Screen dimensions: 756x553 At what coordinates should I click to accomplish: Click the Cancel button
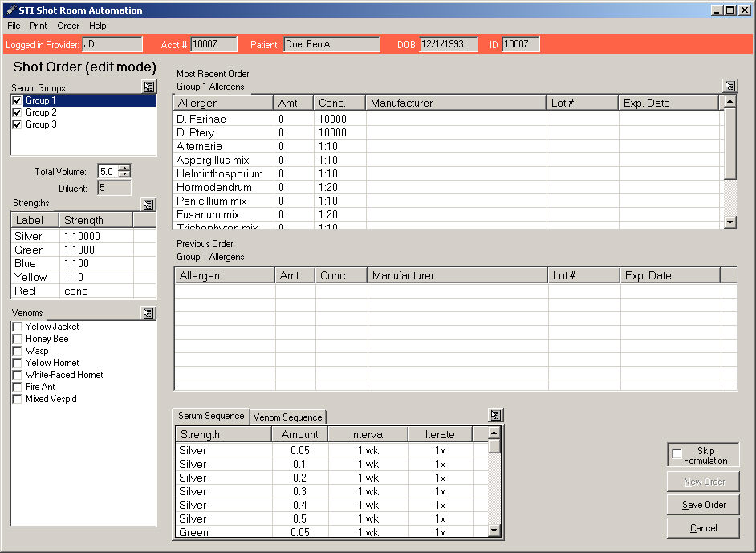tap(704, 528)
